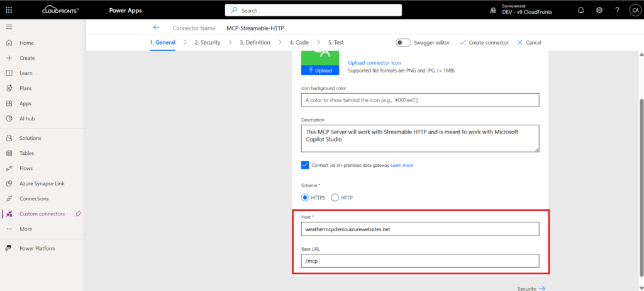
Task: Click Create connector
Action: (x=484, y=42)
